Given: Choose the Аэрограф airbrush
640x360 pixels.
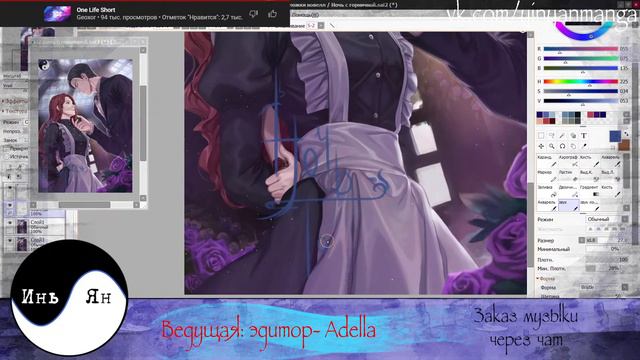Looking at the screenshot, I should coord(568,161).
